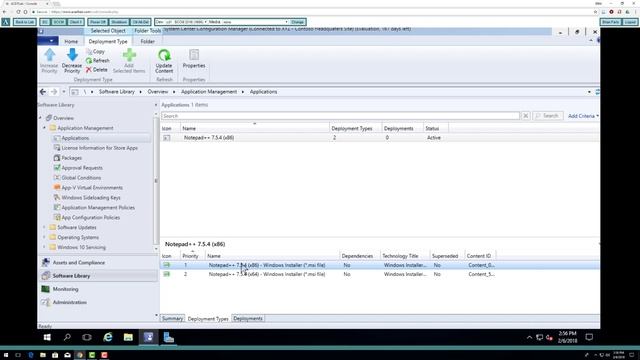Open the blue application menu dropdown
The height and width of the screenshot is (360, 640).
tap(47, 41)
